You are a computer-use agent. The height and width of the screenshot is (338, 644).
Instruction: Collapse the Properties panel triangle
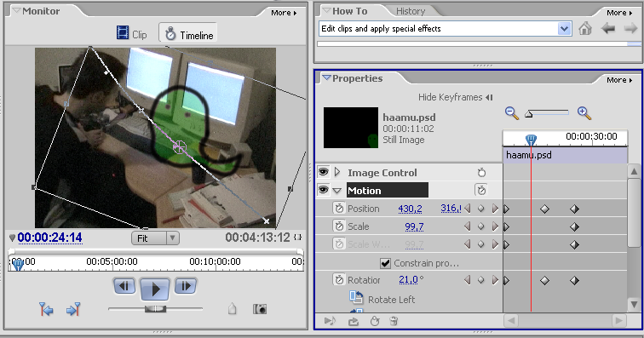[326, 77]
